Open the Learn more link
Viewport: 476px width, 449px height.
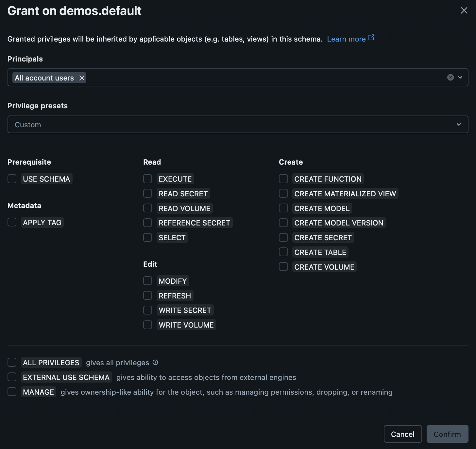point(346,39)
